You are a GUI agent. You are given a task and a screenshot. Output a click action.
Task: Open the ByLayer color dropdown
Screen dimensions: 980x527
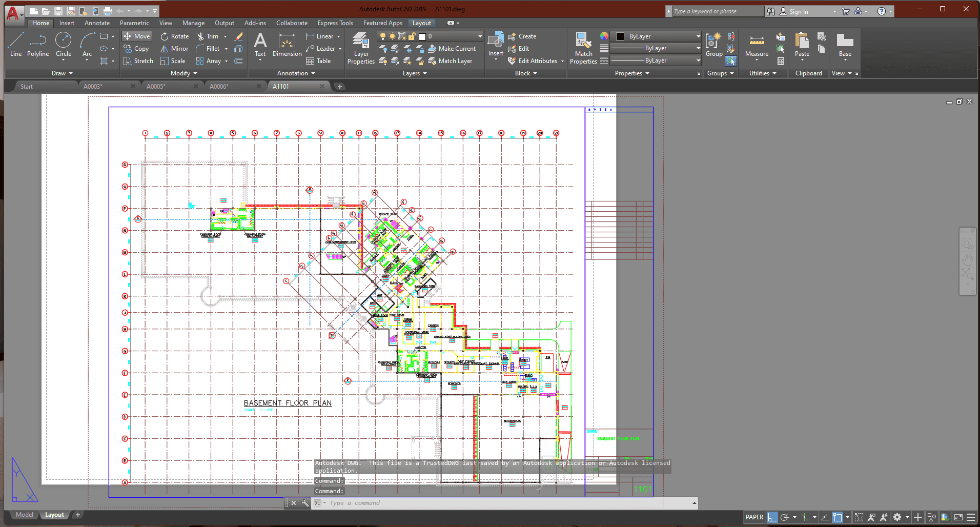(698, 36)
